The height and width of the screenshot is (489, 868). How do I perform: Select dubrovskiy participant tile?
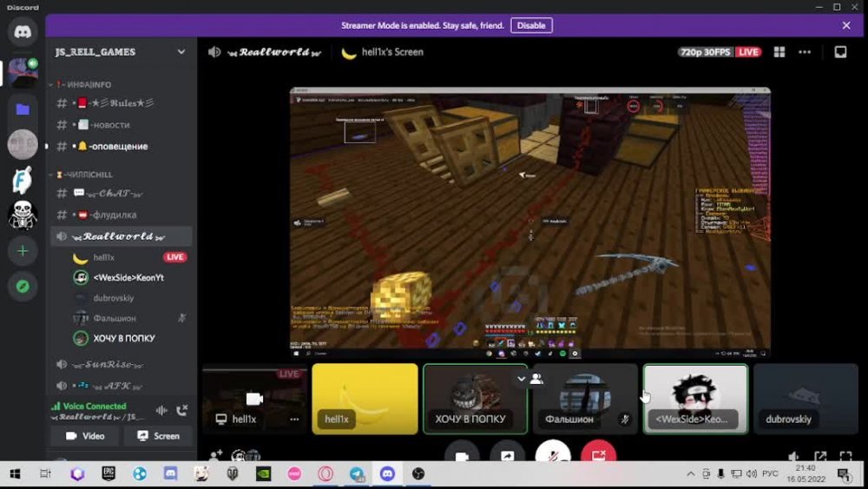(x=806, y=400)
